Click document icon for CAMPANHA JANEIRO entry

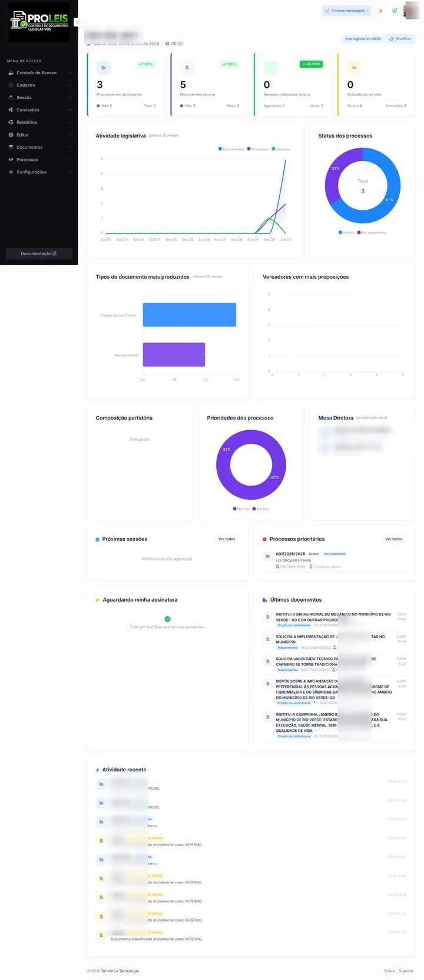(x=268, y=717)
